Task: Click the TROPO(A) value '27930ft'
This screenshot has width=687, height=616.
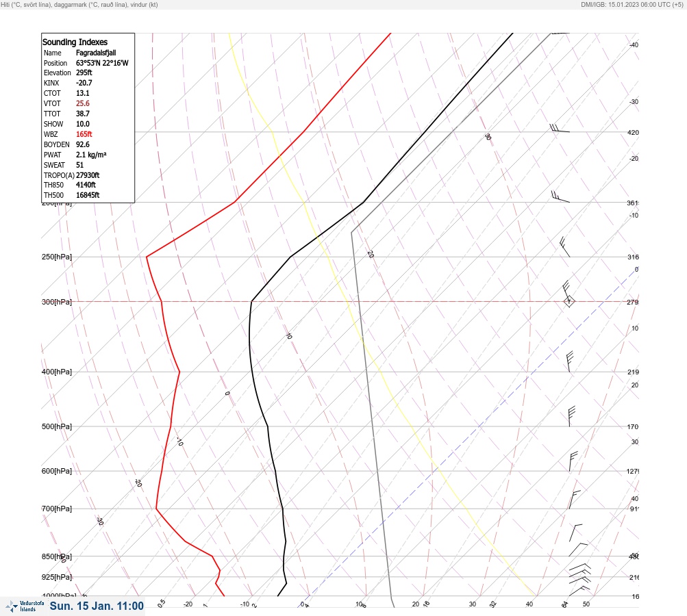Action: pyautogui.click(x=88, y=175)
